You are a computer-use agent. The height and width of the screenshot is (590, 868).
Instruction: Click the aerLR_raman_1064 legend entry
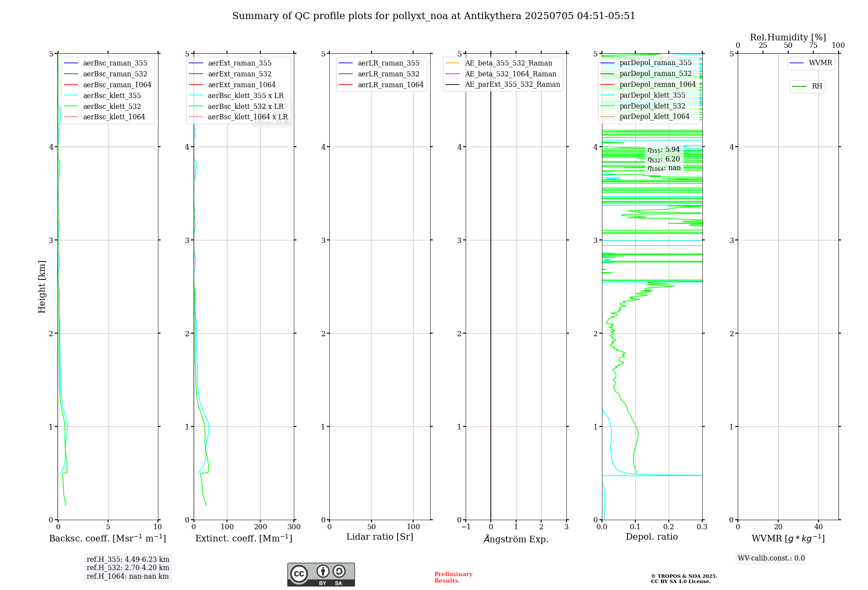381,85
